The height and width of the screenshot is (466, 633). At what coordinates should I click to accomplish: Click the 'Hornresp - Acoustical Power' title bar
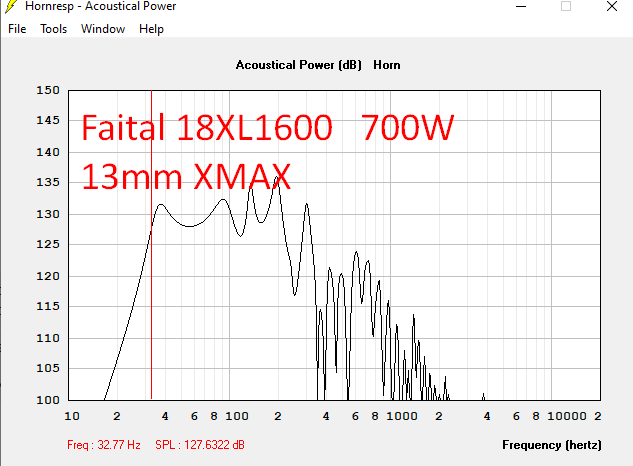pos(101,6)
